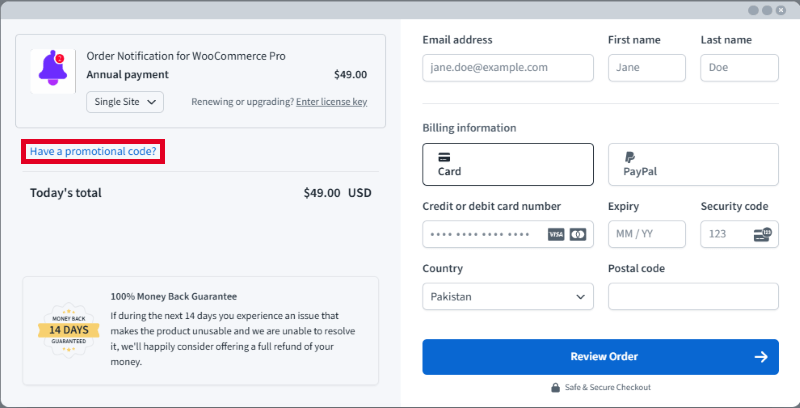Click the Expiry MM / YY field
This screenshot has height=408, width=800.
point(646,234)
